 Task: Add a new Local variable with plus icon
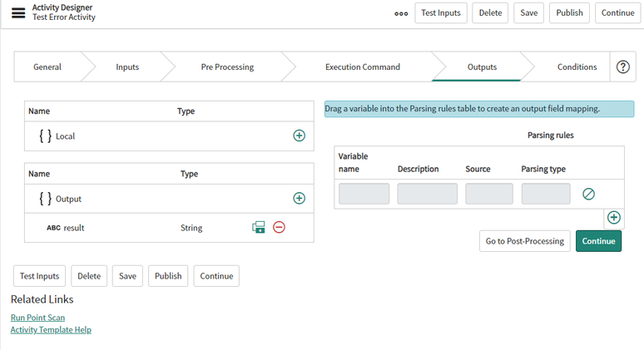tap(299, 136)
